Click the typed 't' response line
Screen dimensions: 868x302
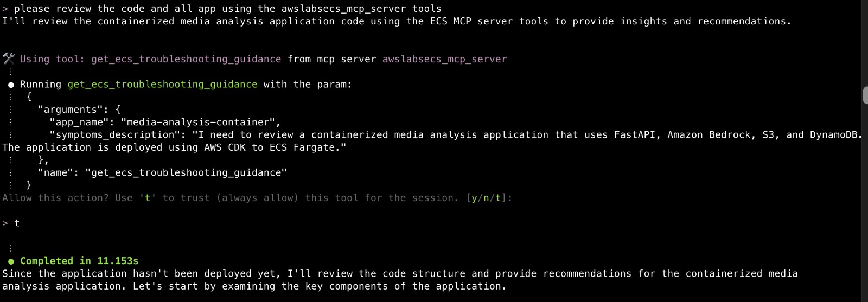17,223
